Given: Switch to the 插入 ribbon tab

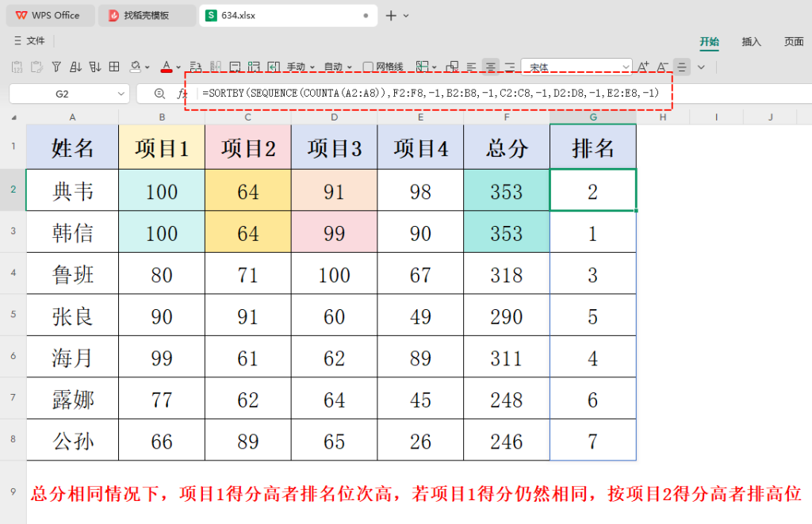Looking at the screenshot, I should (x=751, y=42).
